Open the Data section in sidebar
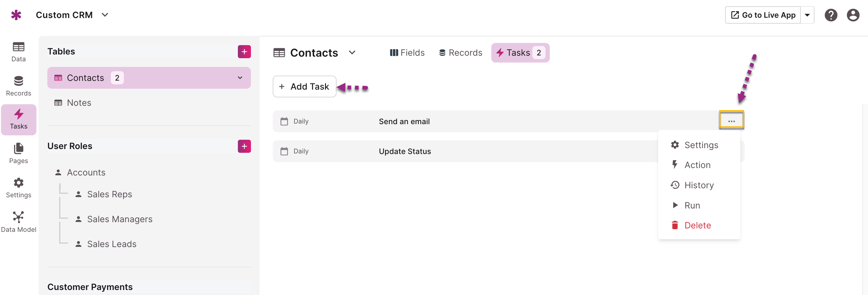Viewport: 868px width, 295px height. click(19, 52)
